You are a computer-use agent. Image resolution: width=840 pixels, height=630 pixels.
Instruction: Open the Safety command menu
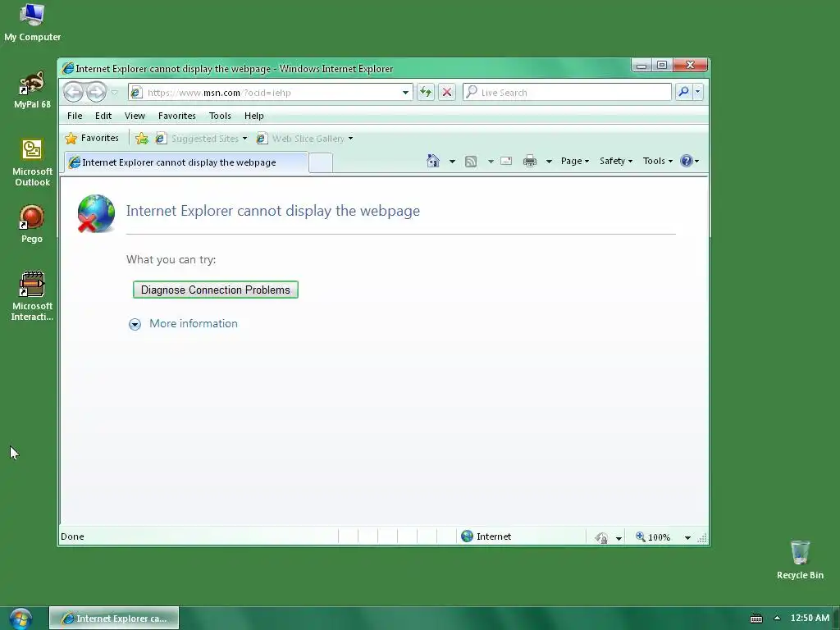[x=615, y=161]
